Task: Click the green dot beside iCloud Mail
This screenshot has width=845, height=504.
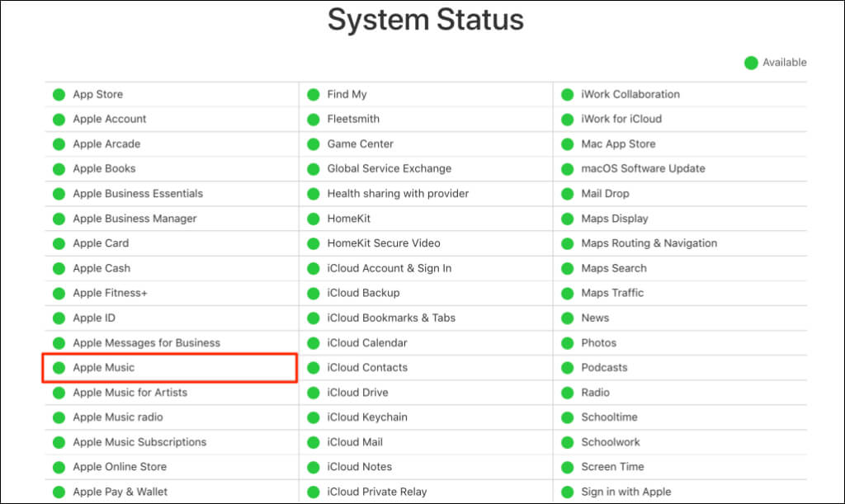Action: click(x=313, y=443)
